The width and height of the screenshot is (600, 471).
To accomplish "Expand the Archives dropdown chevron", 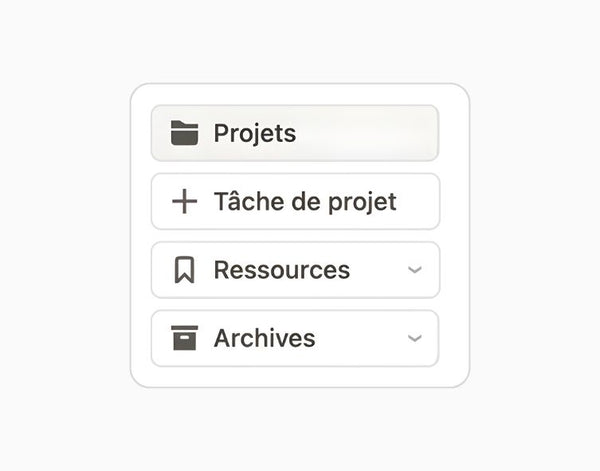I will 415,338.
